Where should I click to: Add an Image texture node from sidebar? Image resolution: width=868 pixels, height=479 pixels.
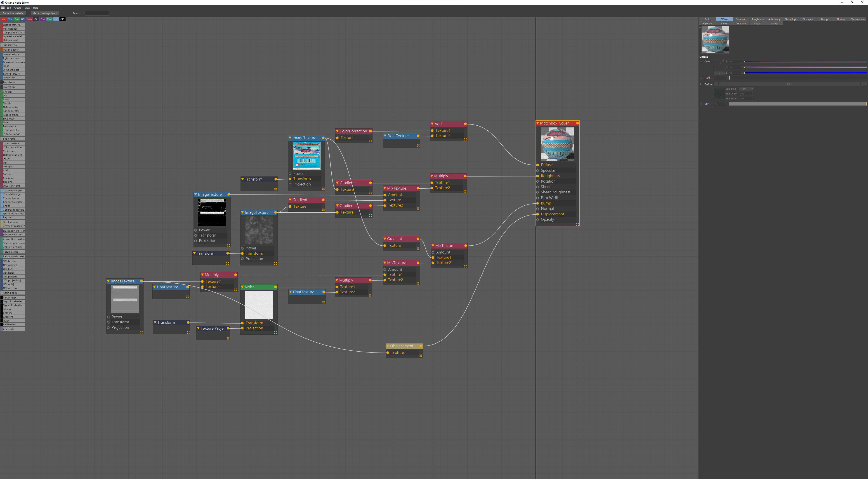(x=13, y=55)
